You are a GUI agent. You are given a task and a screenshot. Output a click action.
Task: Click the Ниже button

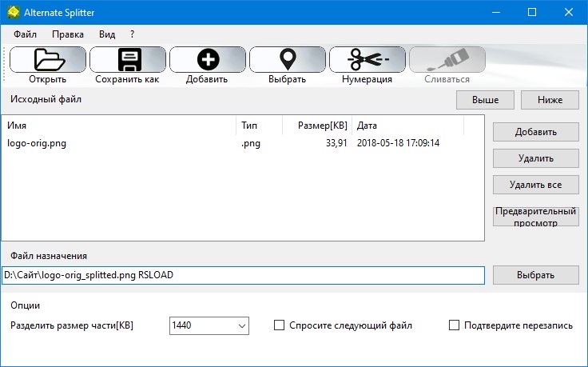click(550, 100)
